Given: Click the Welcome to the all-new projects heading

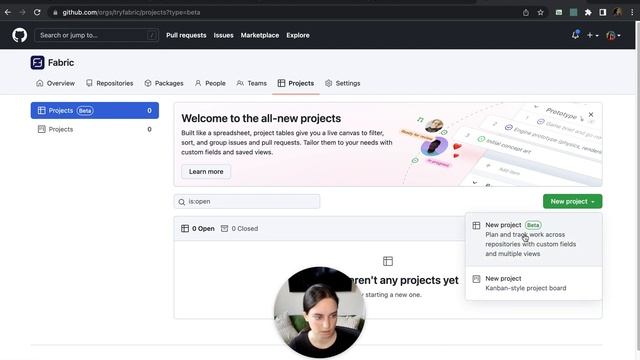Looking at the screenshot, I should pos(261,118).
